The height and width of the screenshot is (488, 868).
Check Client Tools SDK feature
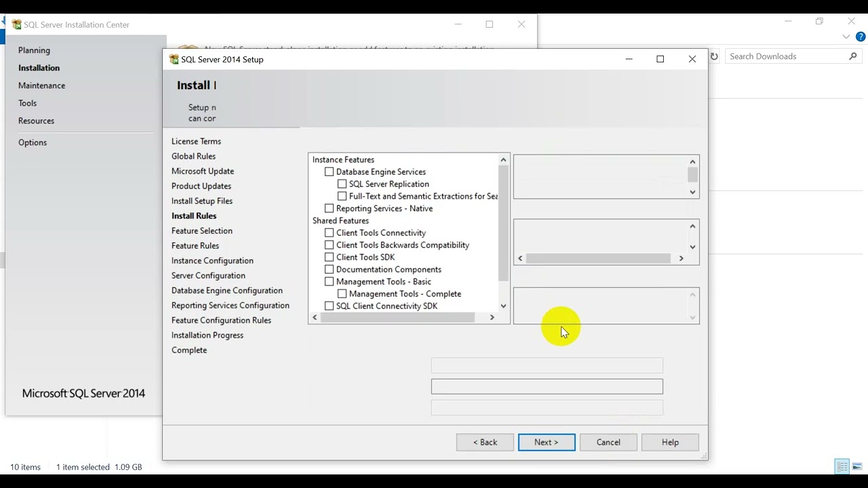coord(329,258)
